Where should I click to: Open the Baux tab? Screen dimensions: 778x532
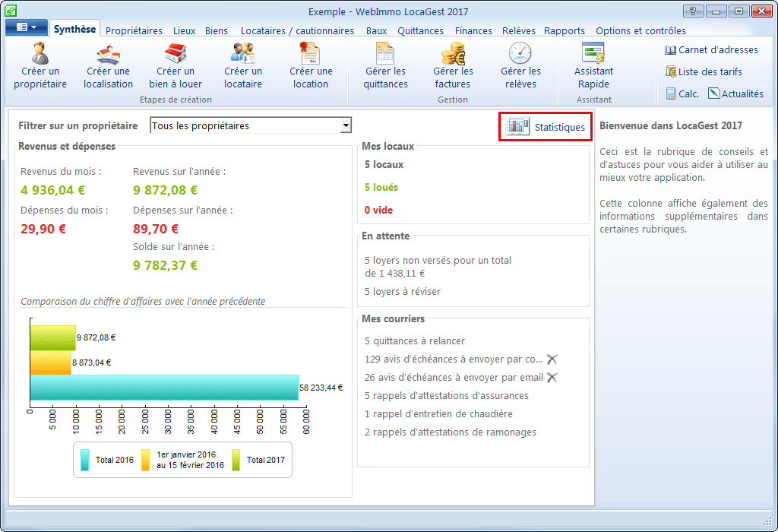[x=377, y=30]
